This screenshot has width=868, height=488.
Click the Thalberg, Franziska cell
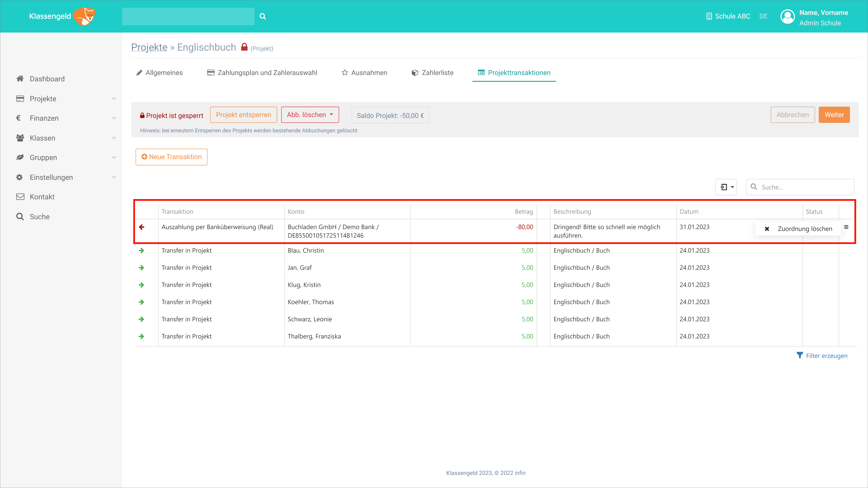click(347, 336)
